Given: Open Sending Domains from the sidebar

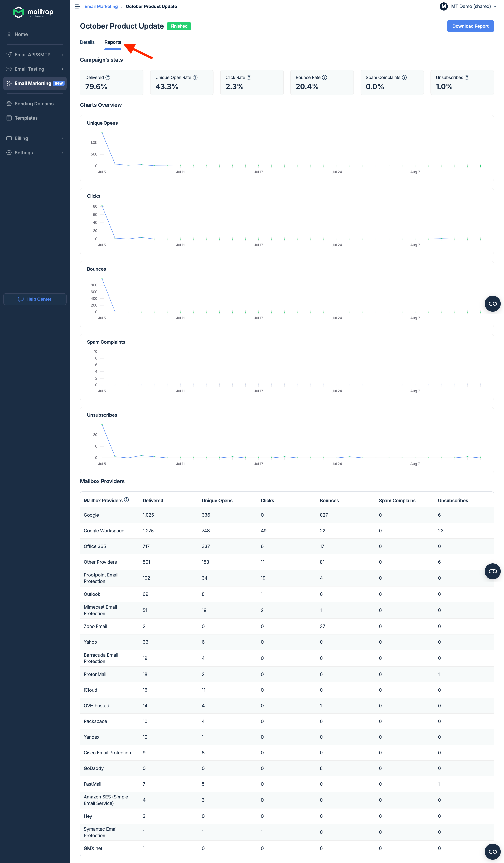Looking at the screenshot, I should click(34, 103).
